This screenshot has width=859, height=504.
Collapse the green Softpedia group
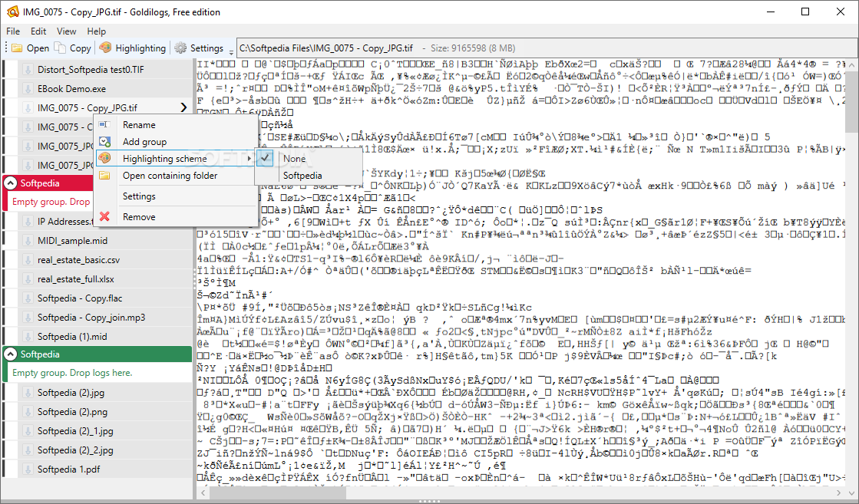11,354
